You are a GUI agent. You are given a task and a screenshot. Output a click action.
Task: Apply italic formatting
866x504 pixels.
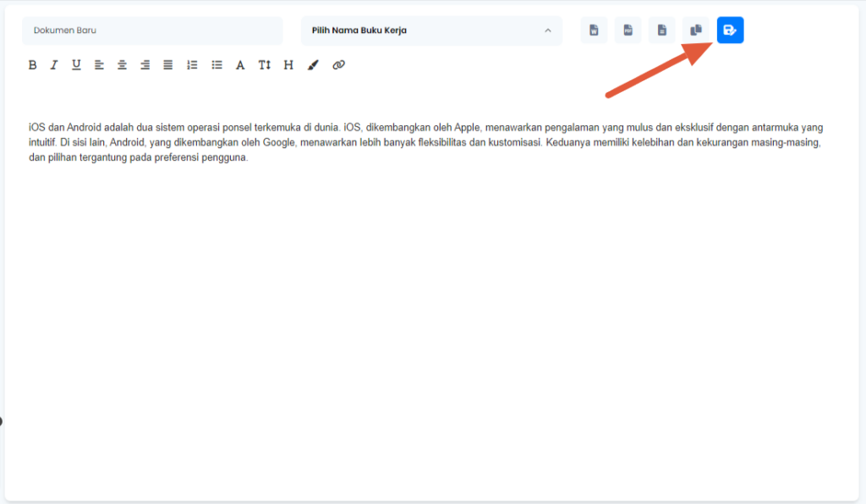pos(54,65)
